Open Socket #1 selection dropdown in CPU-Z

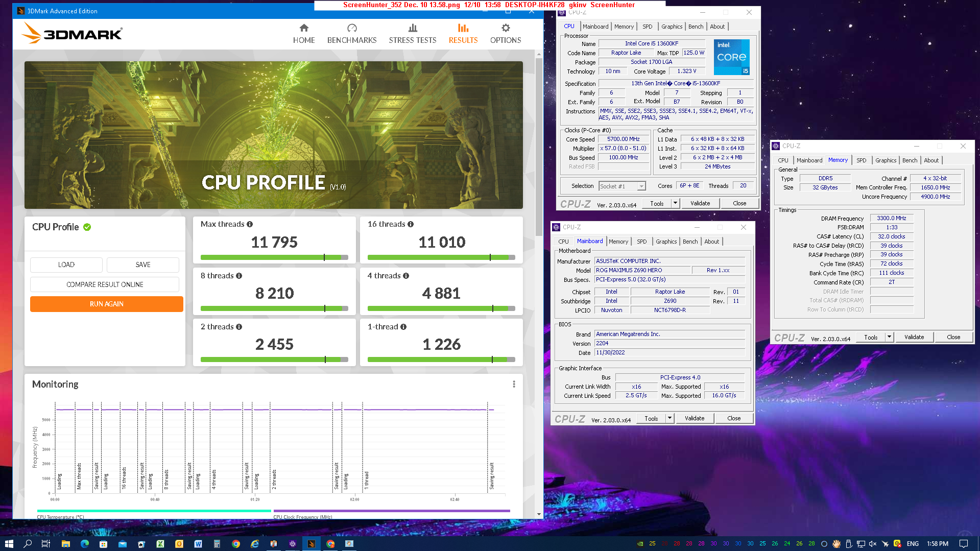click(x=622, y=186)
